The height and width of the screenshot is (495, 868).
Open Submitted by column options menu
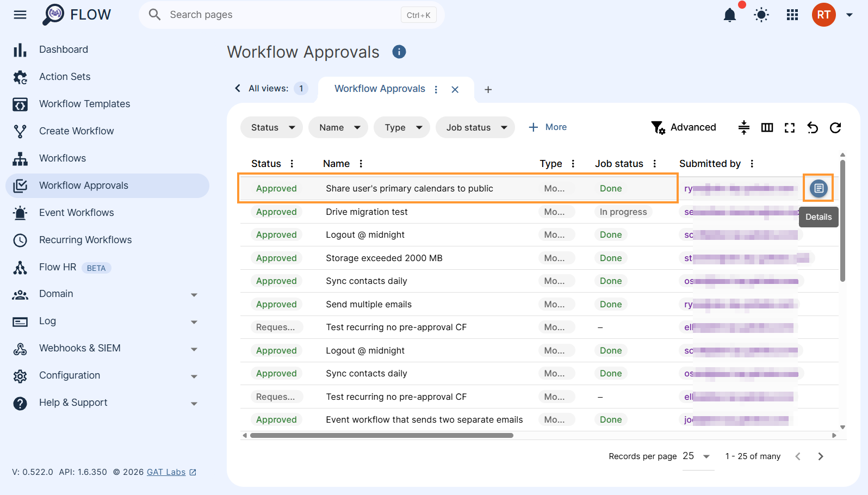click(752, 164)
